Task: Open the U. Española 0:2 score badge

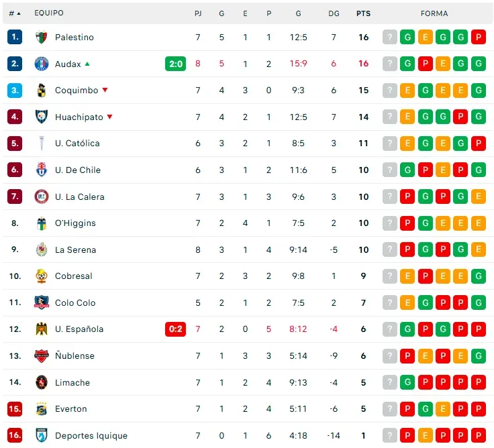Action: coord(175,329)
